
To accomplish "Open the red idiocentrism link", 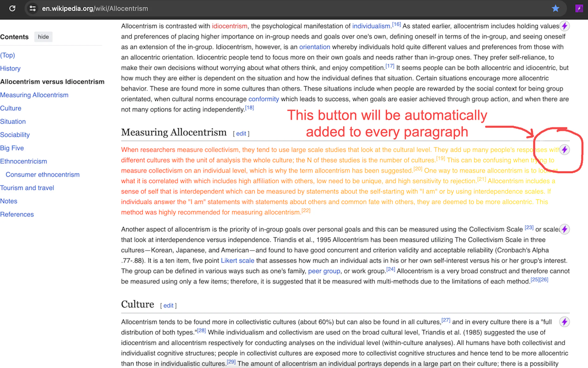I will [x=229, y=26].
